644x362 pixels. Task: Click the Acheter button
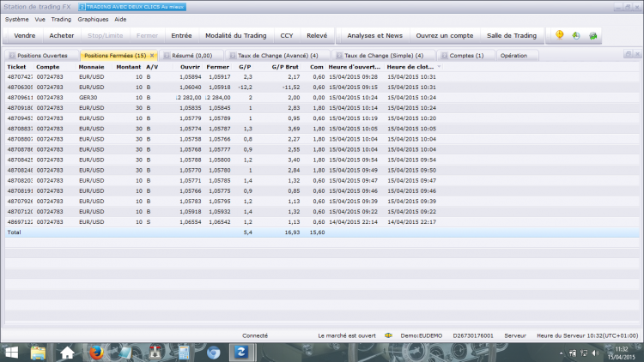point(62,36)
